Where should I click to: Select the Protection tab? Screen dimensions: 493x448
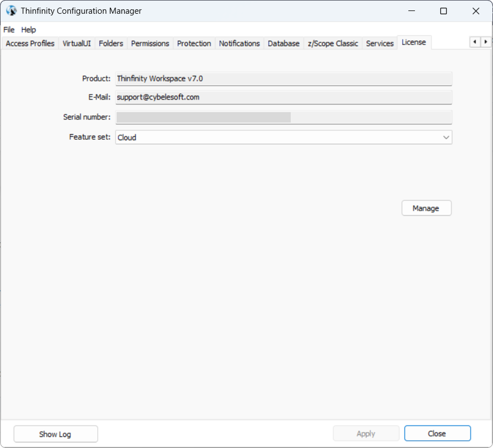(x=194, y=43)
